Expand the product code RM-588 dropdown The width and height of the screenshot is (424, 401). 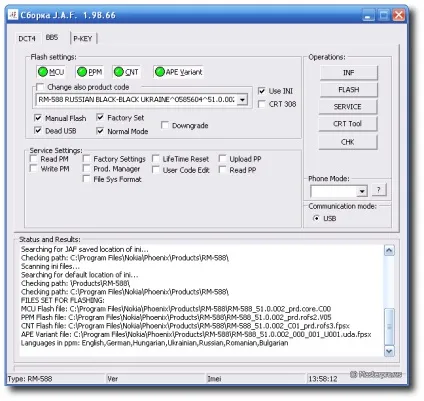click(242, 99)
